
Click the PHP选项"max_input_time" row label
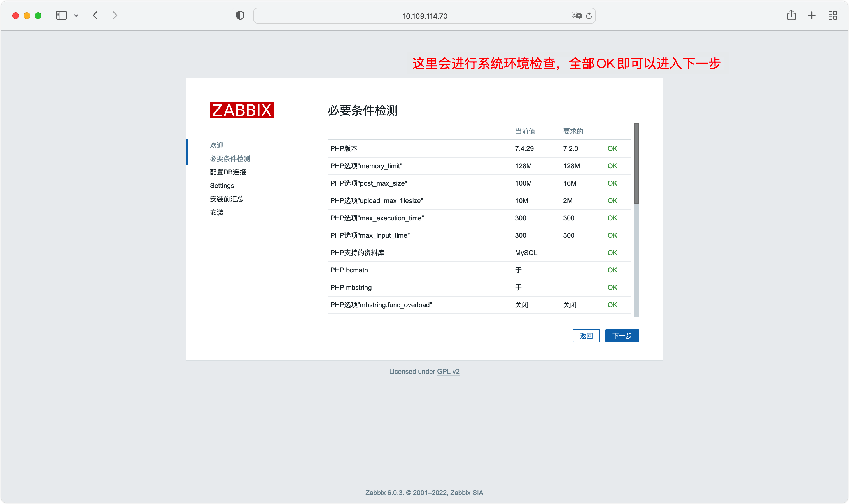(370, 235)
